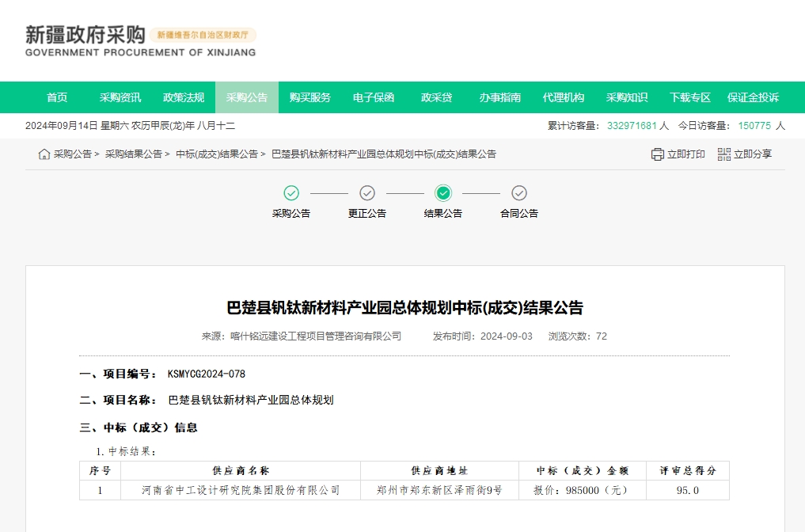Click heading 三、中标（成交）信息
The width and height of the screenshot is (805, 532).
pyautogui.click(x=139, y=427)
